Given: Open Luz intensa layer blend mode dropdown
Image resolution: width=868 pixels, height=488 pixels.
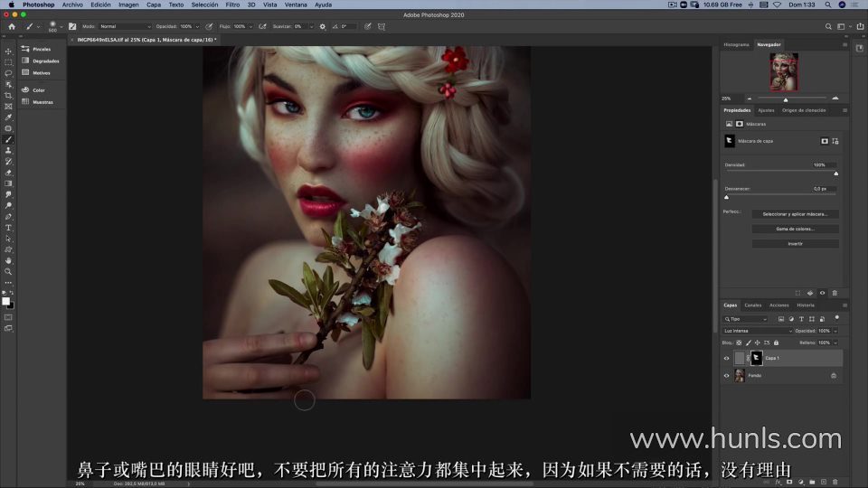Looking at the screenshot, I should click(x=757, y=331).
